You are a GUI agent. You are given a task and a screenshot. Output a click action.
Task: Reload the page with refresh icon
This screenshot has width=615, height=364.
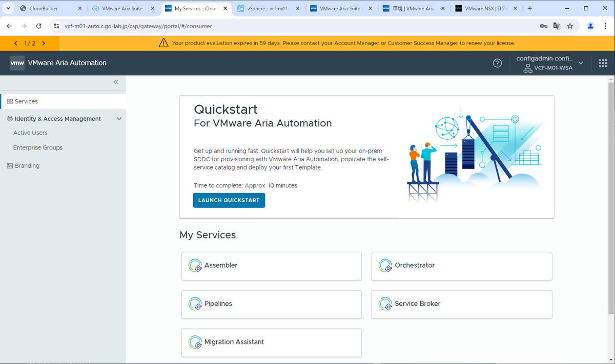(39, 26)
